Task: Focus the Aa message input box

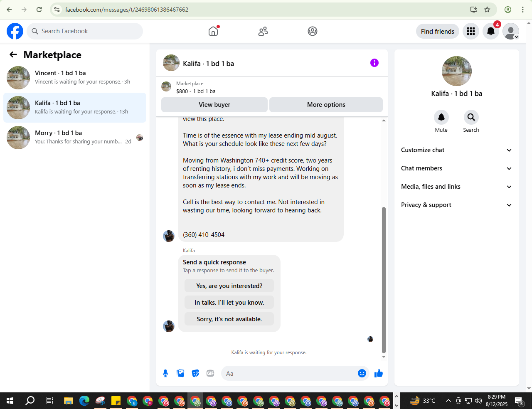Action: point(290,373)
